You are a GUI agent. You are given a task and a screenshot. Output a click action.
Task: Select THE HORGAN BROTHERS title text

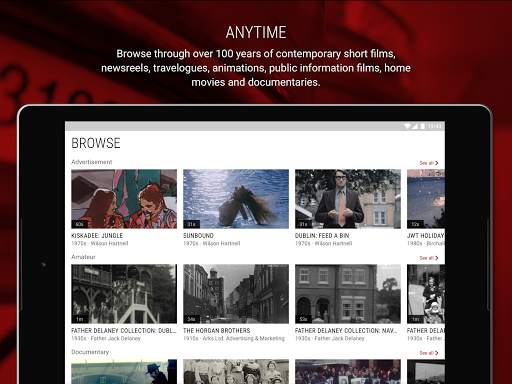click(217, 331)
